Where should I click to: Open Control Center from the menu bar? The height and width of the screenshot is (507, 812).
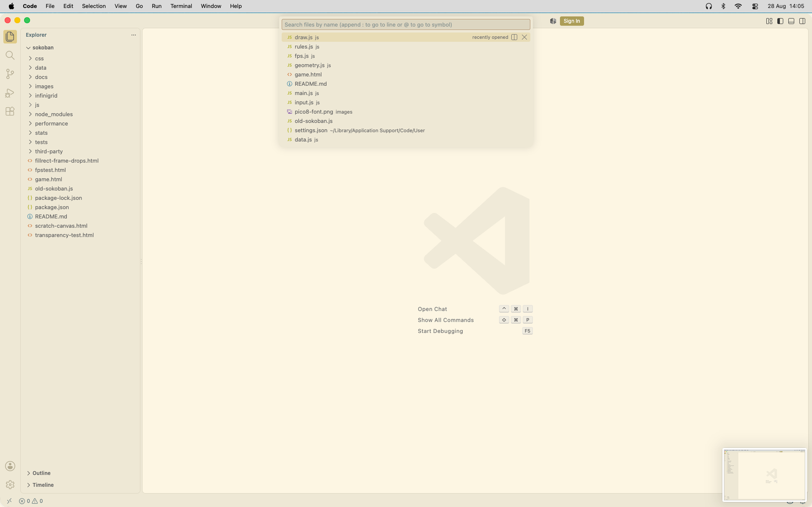755,6
